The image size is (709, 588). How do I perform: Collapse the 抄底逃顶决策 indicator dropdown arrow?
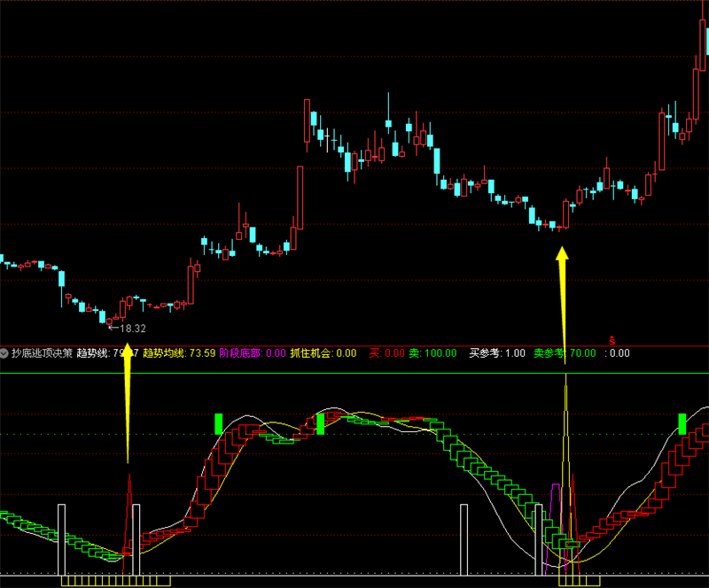tap(4, 353)
